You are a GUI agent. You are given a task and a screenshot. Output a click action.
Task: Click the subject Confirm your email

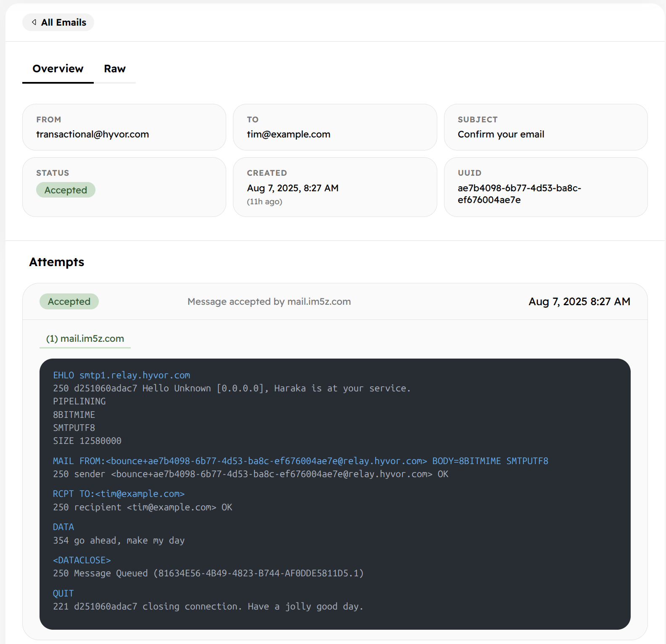[x=501, y=135]
